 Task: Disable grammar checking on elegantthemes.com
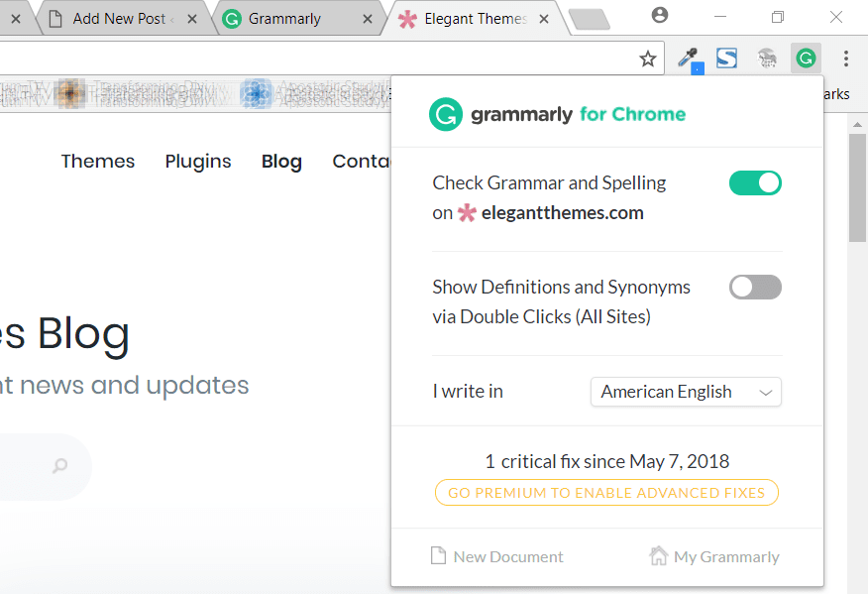point(755,183)
